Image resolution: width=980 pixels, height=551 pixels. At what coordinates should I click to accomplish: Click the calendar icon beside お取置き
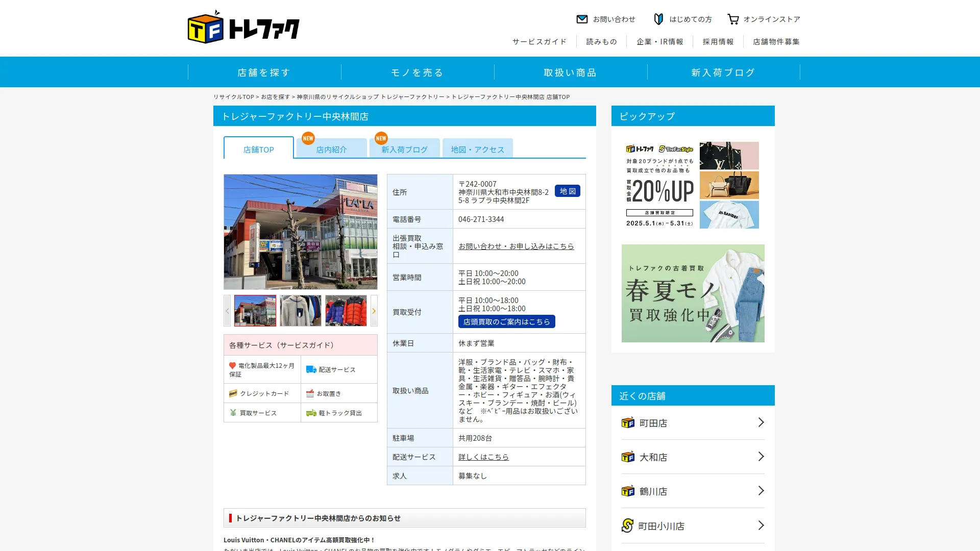point(310,393)
